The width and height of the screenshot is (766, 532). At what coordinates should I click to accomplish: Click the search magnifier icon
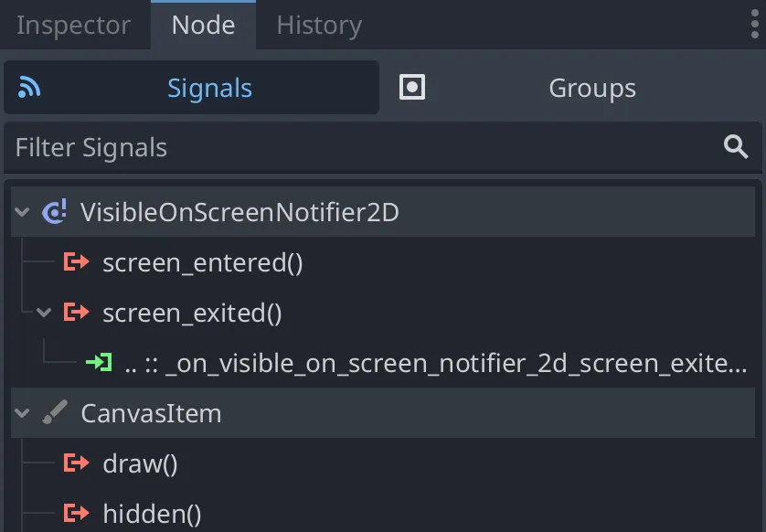(736, 147)
